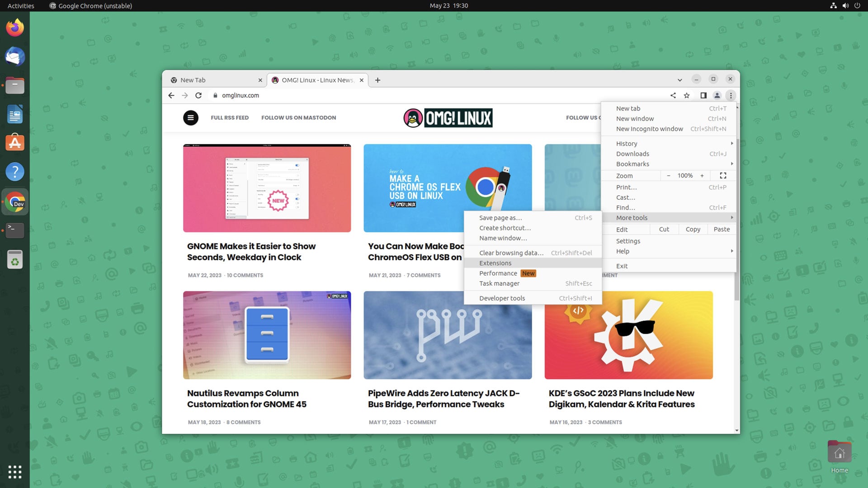Viewport: 868px width, 488px height.
Task: Open Firefox from the dock
Action: click(15, 28)
